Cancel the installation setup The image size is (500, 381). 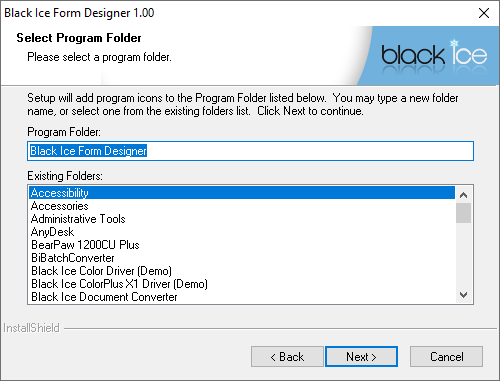(446, 357)
